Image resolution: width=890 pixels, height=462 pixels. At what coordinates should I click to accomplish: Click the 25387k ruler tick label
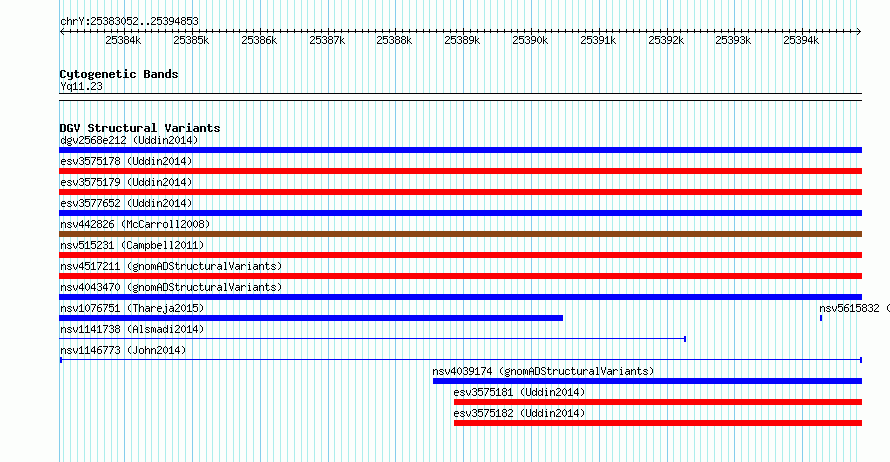pos(327,40)
